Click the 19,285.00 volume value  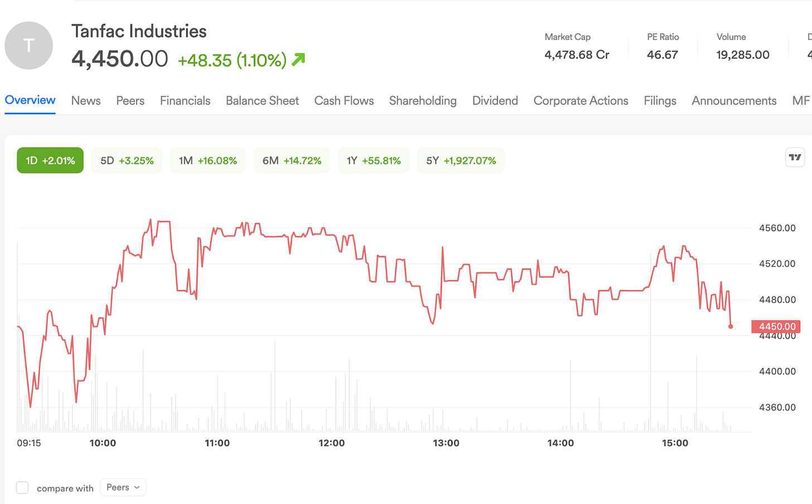[x=743, y=55]
